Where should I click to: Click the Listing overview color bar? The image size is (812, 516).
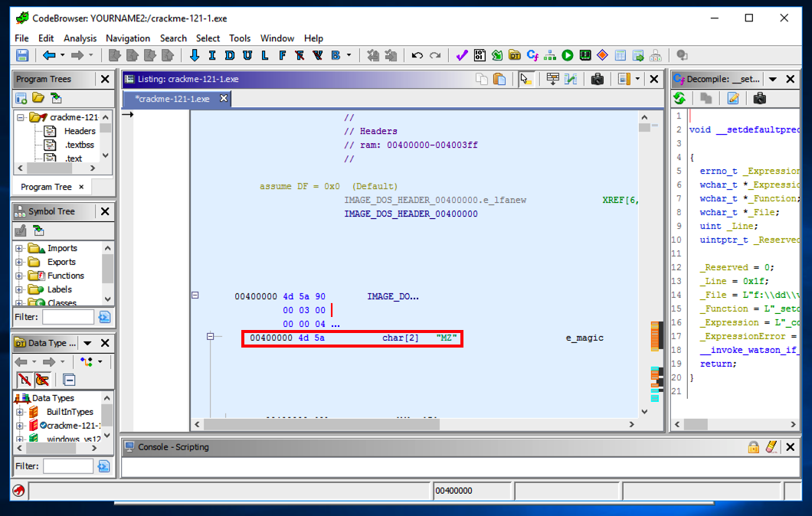(x=656, y=337)
